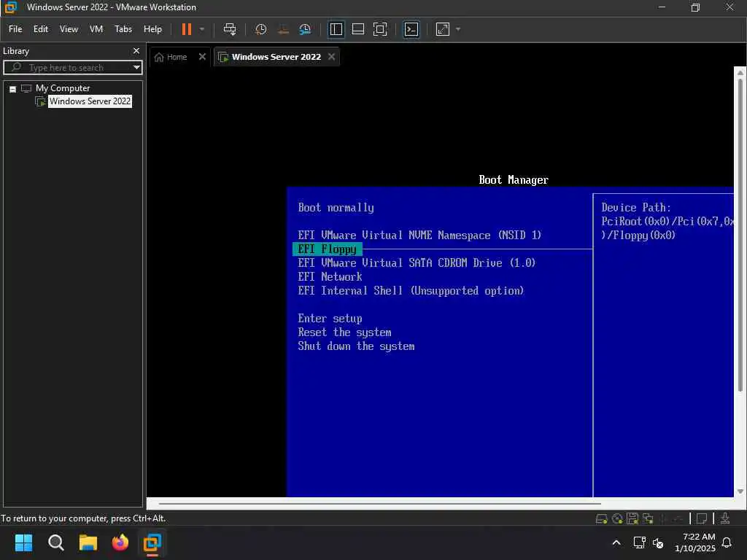Take a snapshot of this virtual machine
747x560 pixels.
point(260,29)
